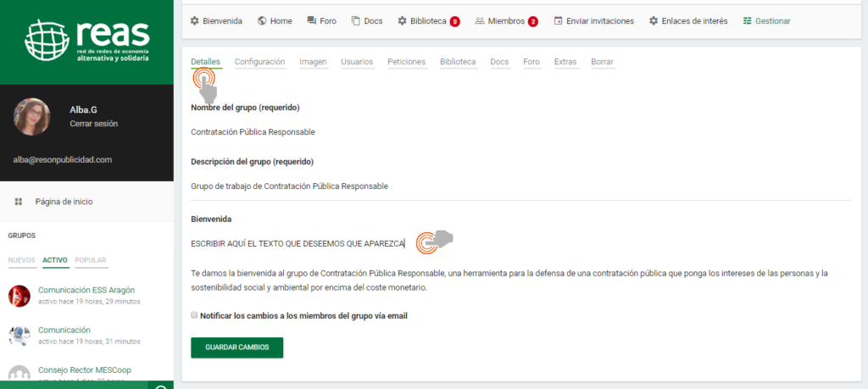Click the Cerrar sesión link

coord(93,124)
